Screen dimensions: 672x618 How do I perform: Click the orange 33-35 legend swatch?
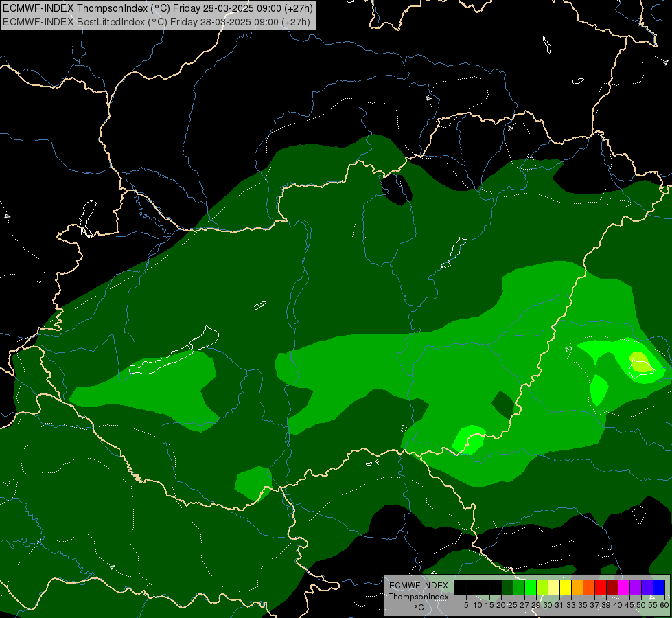click(577, 587)
